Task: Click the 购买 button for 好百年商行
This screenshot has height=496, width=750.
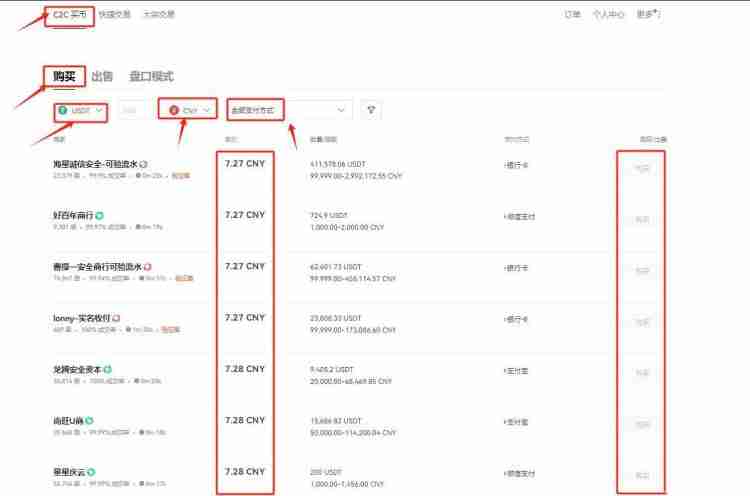Action: [x=642, y=220]
